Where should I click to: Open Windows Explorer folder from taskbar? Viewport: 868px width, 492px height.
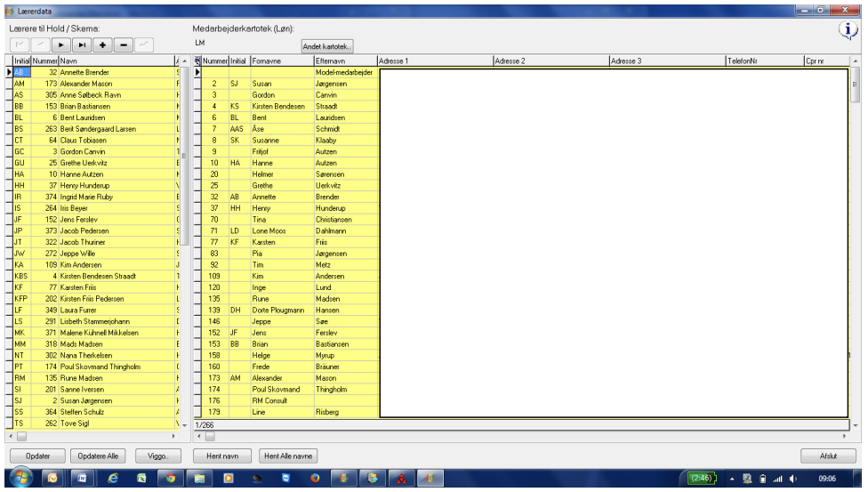pos(199,478)
